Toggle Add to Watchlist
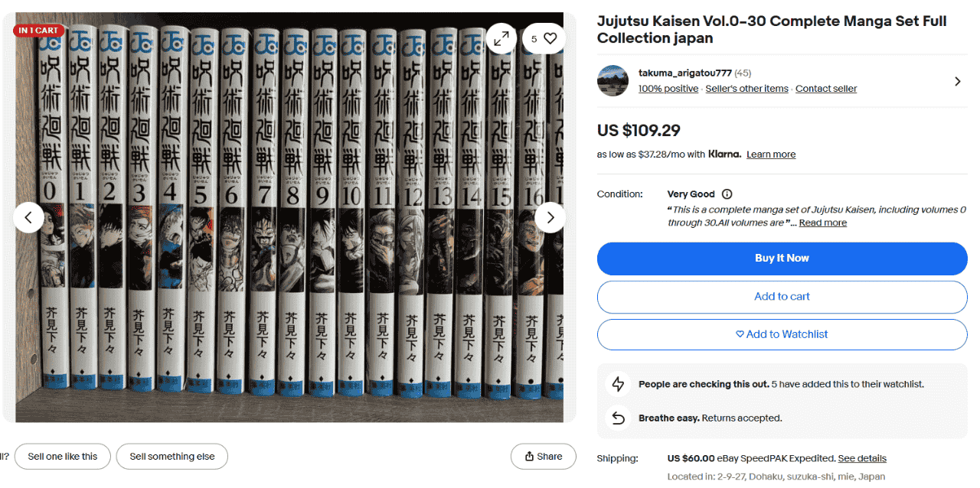Screen dimensions: 980x488 pos(782,334)
